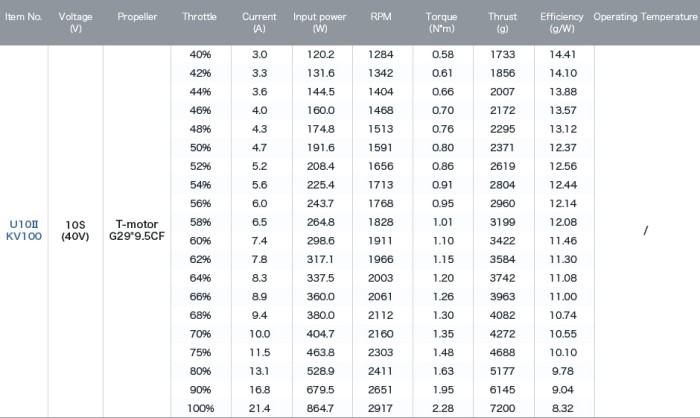
Task: Click current value 21.4
Action: point(259,408)
